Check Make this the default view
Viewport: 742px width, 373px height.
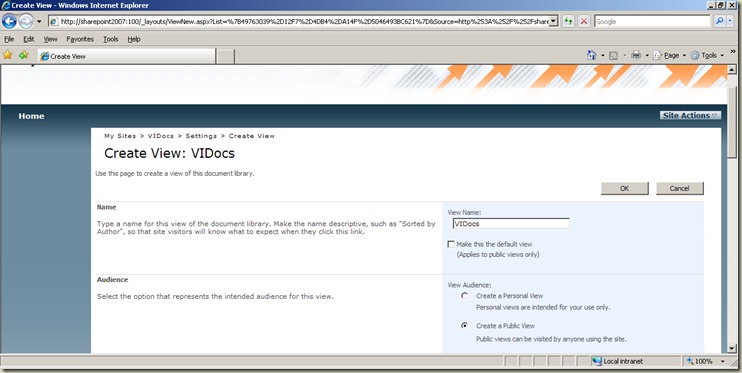coord(451,244)
